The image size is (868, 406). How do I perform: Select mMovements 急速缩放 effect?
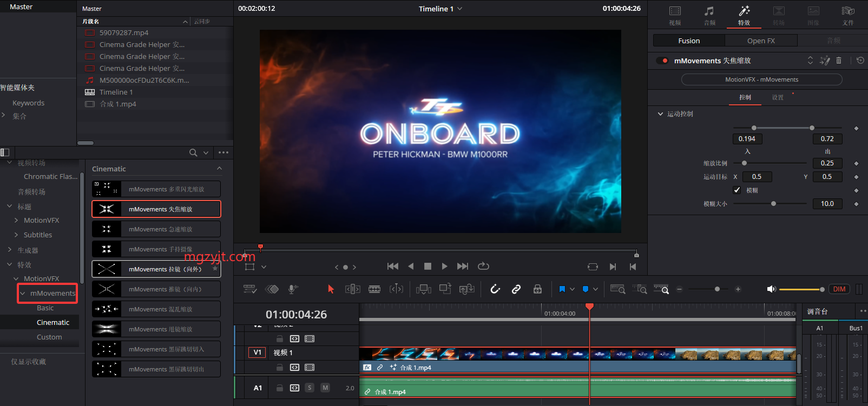coord(156,229)
